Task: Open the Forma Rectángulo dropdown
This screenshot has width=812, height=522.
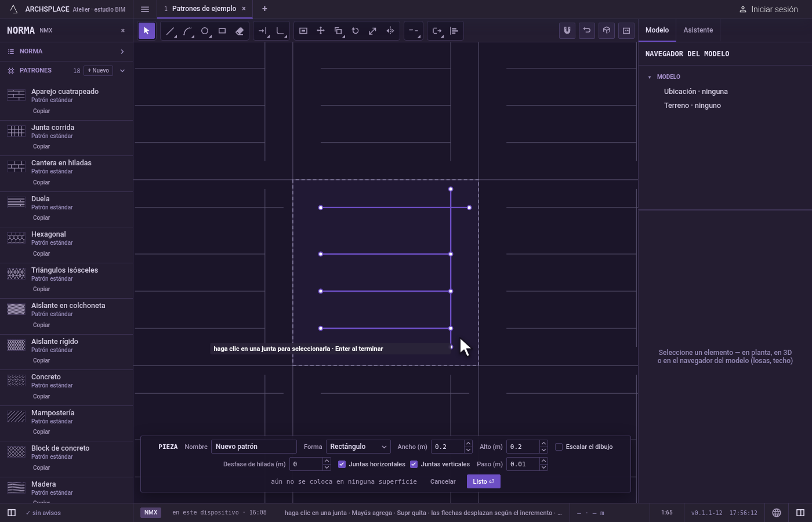Action: coord(358,447)
